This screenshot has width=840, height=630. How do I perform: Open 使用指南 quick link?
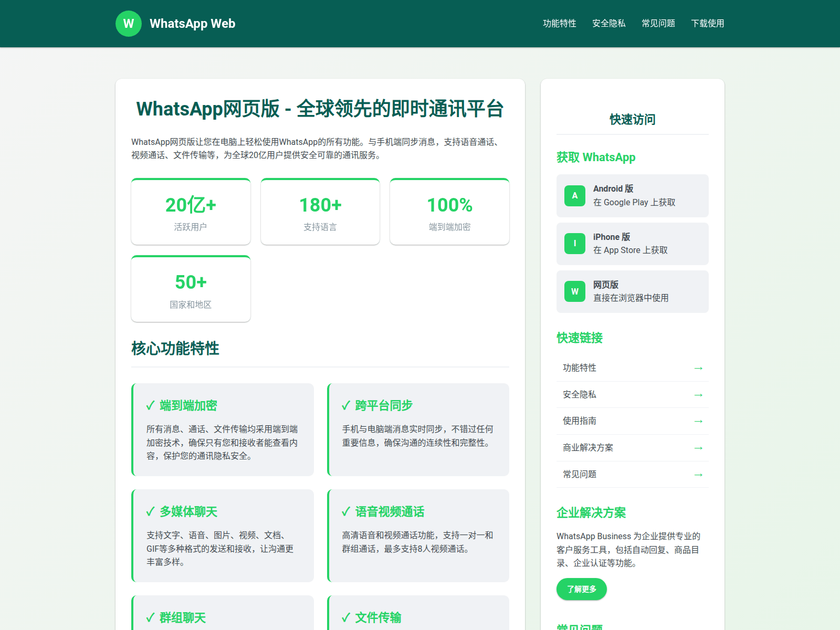click(633, 421)
